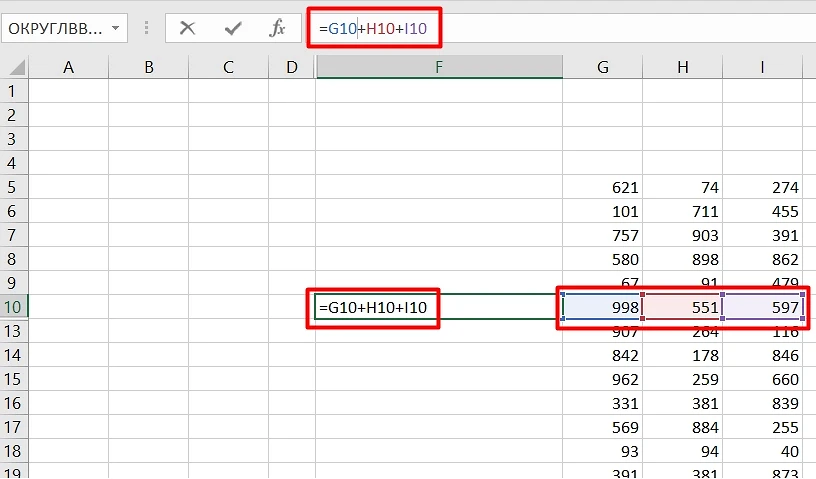Open Insert Function fx dialog
The width and height of the screenshot is (816, 479).
click(x=278, y=28)
